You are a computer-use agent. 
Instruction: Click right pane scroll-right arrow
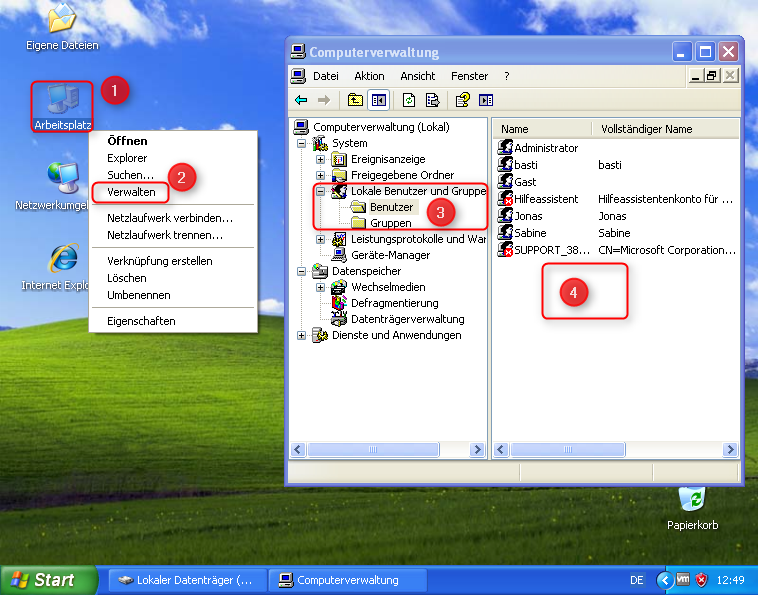pyautogui.click(x=730, y=450)
